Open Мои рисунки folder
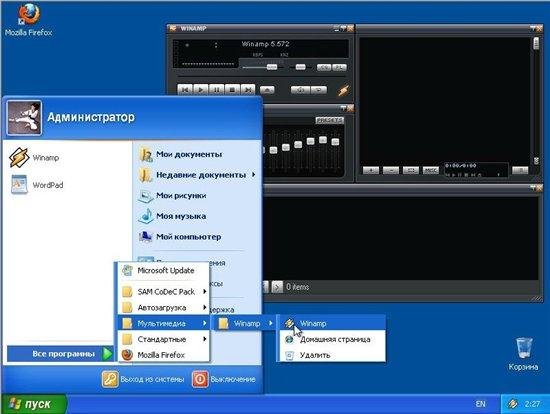Screen dimensions: 550x414 [172, 195]
